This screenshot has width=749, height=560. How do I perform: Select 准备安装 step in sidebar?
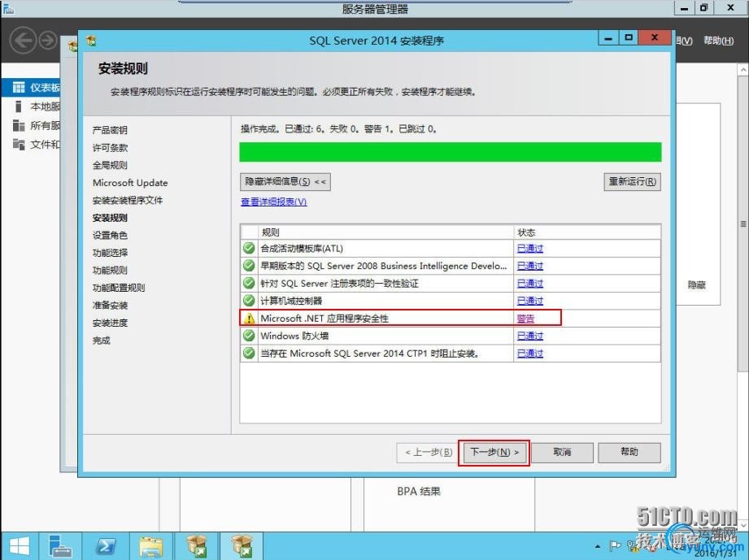tap(110, 306)
